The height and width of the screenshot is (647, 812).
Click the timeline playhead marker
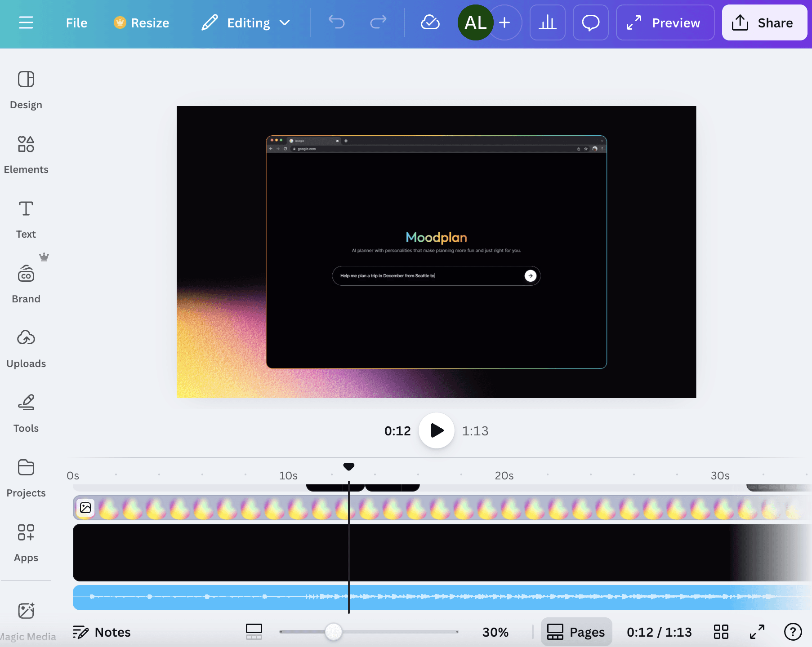349,466
